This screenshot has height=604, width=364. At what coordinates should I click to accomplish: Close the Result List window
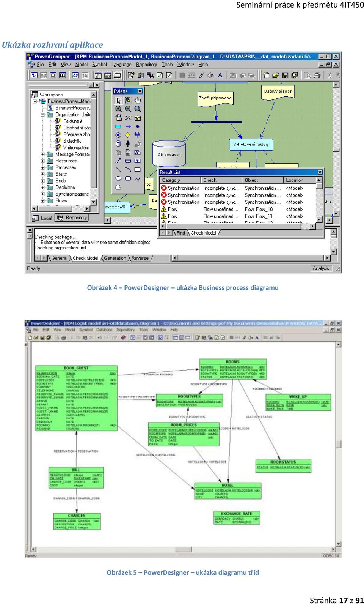click(x=320, y=172)
